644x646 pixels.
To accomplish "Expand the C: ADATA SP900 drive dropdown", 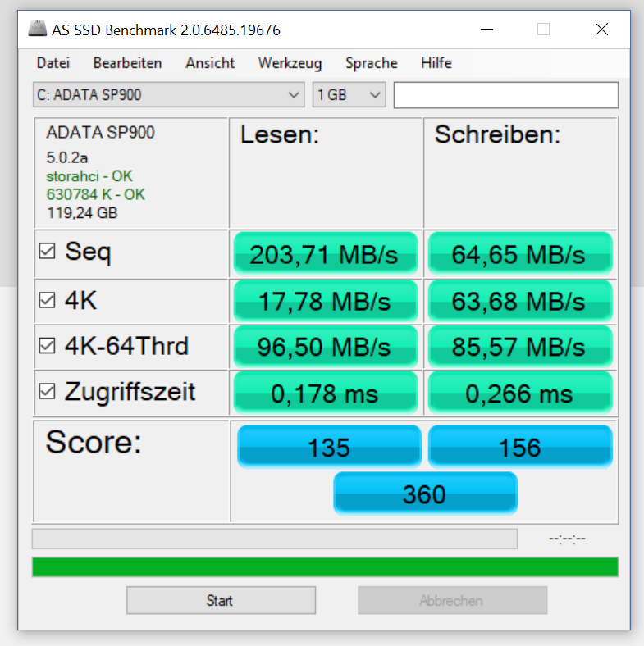I will 169,95.
